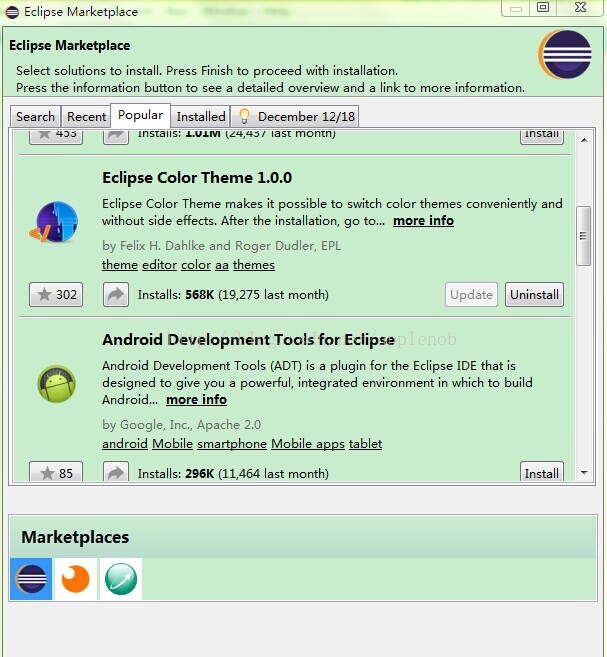The image size is (607, 657).
Task: Click 'Installs: 568K (19,275 last month)' text
Action: pyautogui.click(x=233, y=295)
